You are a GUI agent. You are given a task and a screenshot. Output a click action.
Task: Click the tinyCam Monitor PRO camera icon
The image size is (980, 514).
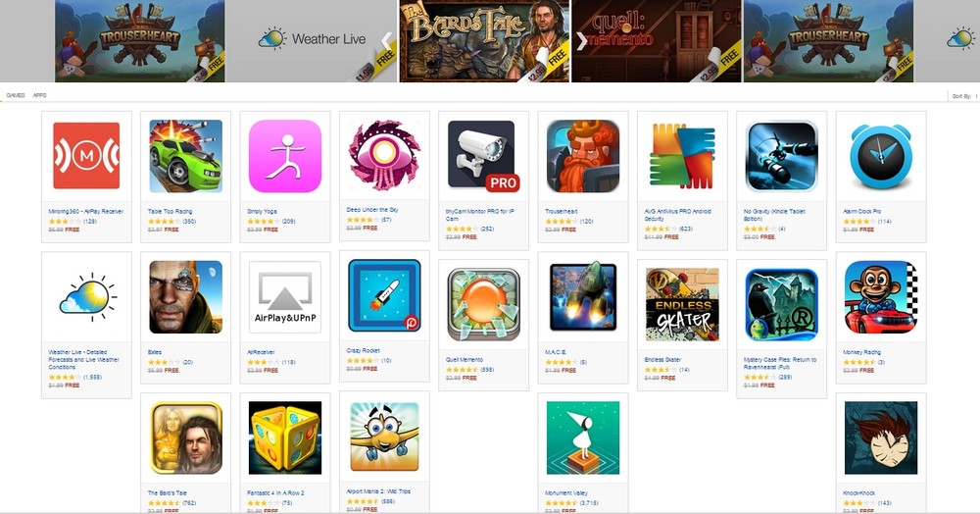pos(484,156)
